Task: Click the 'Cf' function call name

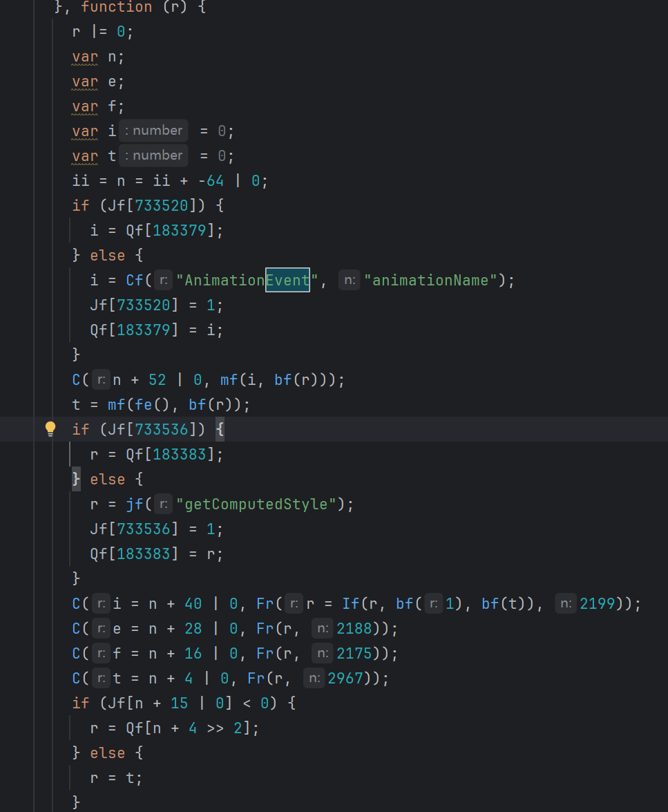Action: tap(134, 280)
